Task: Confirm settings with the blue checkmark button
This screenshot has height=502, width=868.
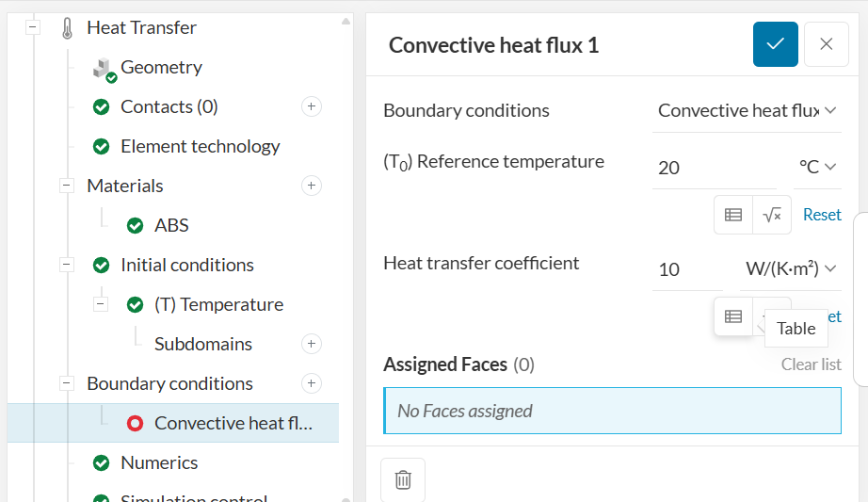Action: [x=775, y=44]
